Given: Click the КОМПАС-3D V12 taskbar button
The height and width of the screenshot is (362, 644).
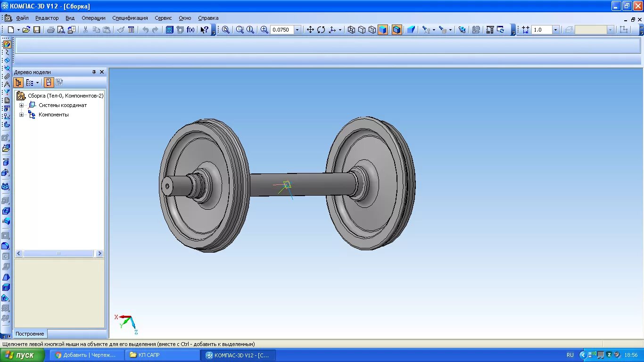Looking at the screenshot, I should pos(239,355).
